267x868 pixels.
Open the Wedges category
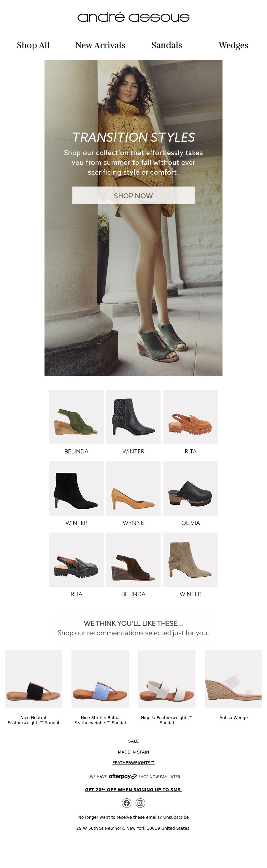point(233,45)
